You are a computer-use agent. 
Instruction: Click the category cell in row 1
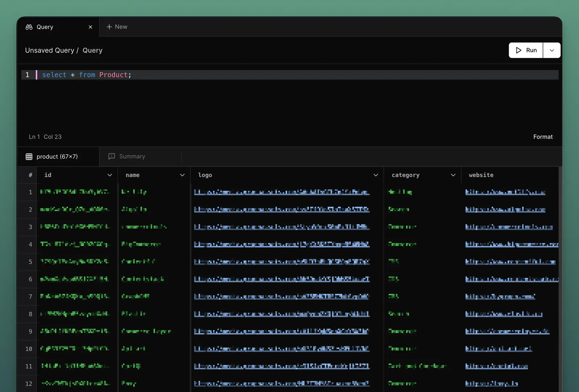[x=422, y=192]
